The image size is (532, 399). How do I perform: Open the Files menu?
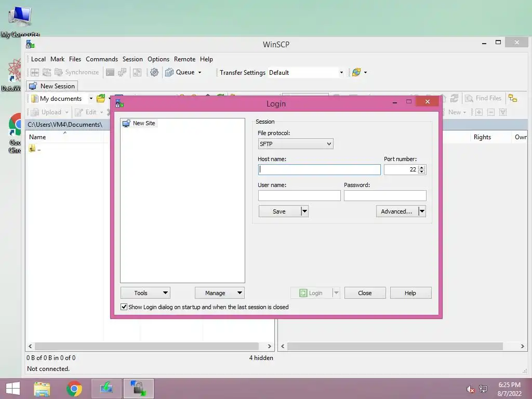(75, 59)
